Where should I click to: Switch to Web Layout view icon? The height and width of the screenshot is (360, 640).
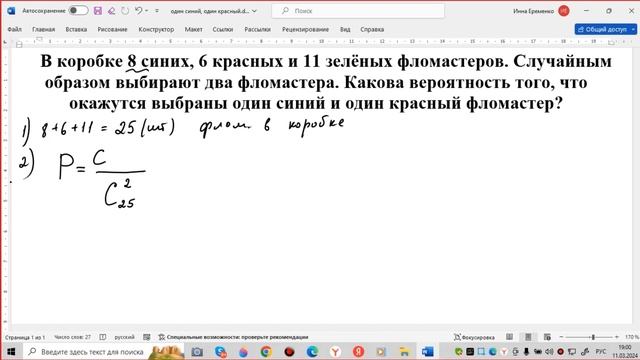point(547,337)
